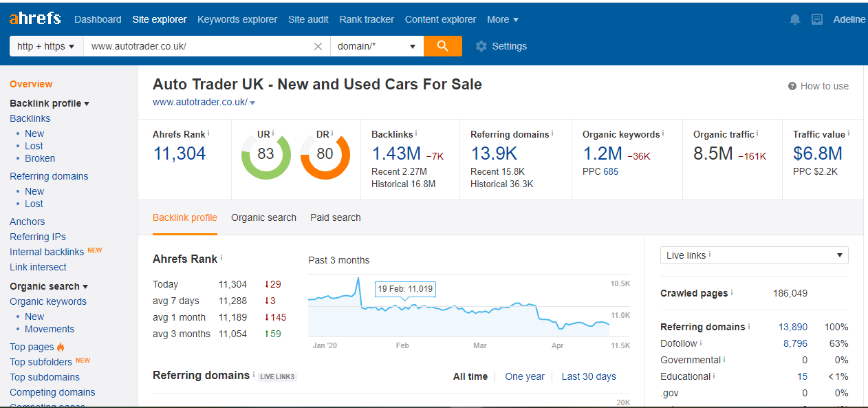
Task: Select the Last 30 days range
Action: point(589,376)
